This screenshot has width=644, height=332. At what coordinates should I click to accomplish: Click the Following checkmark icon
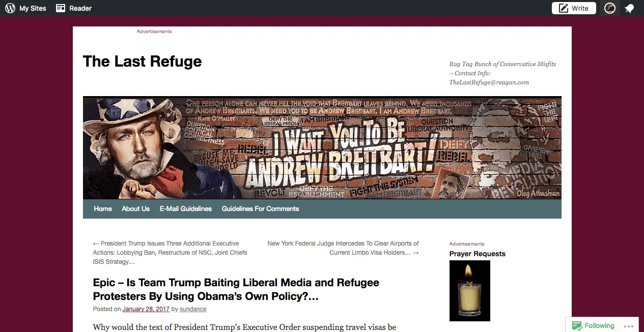pyautogui.click(x=577, y=326)
